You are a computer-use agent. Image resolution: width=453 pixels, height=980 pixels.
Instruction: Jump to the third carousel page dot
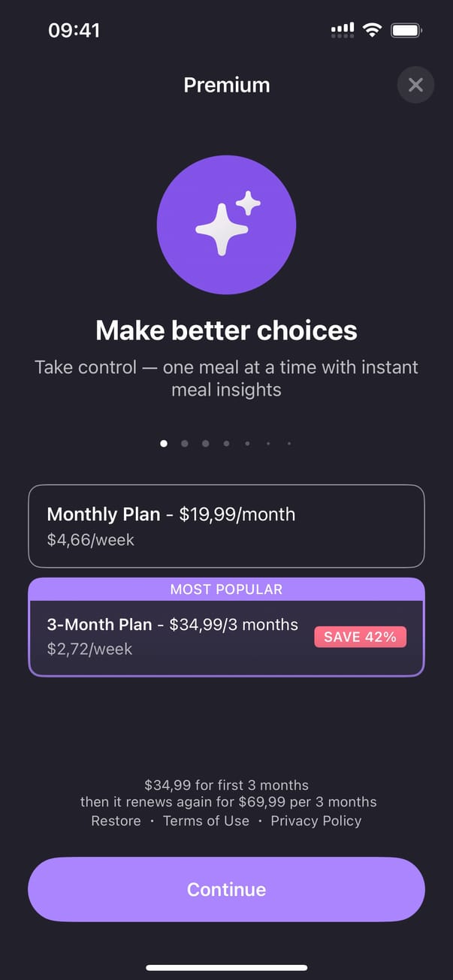[205, 444]
